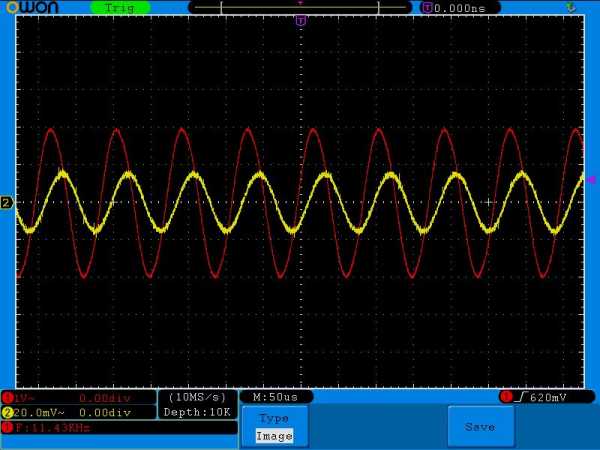600x450 pixels.
Task: Click the M:50us timebase readout
Action: click(277, 397)
